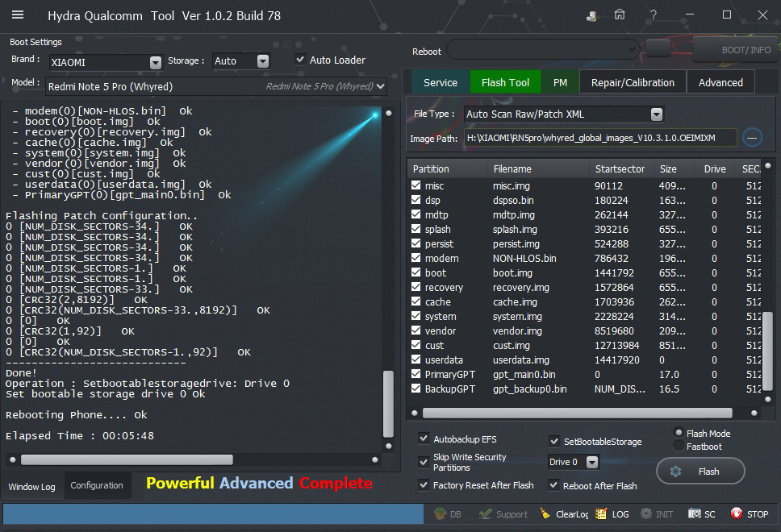This screenshot has width=781, height=532.
Task: Disable the Auto Loader checkbox
Action: click(x=300, y=60)
